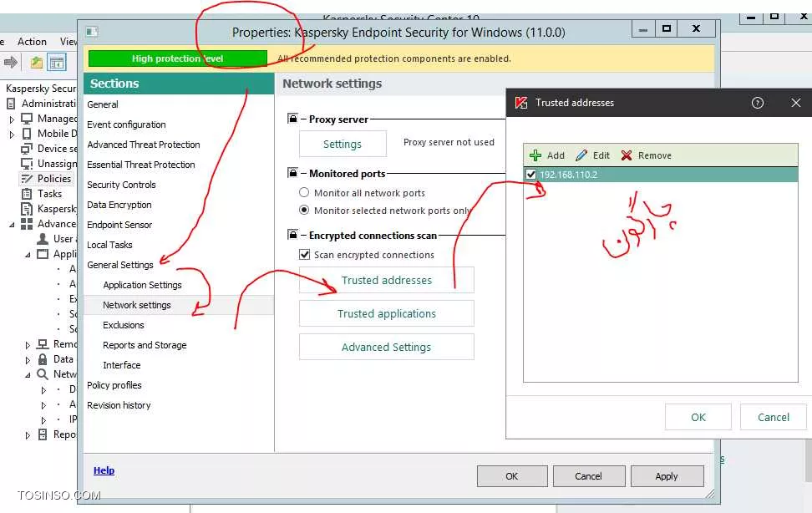Screen dimensions: 812x513
Task: Click the Managed devices monitor icon
Action: click(x=27, y=119)
